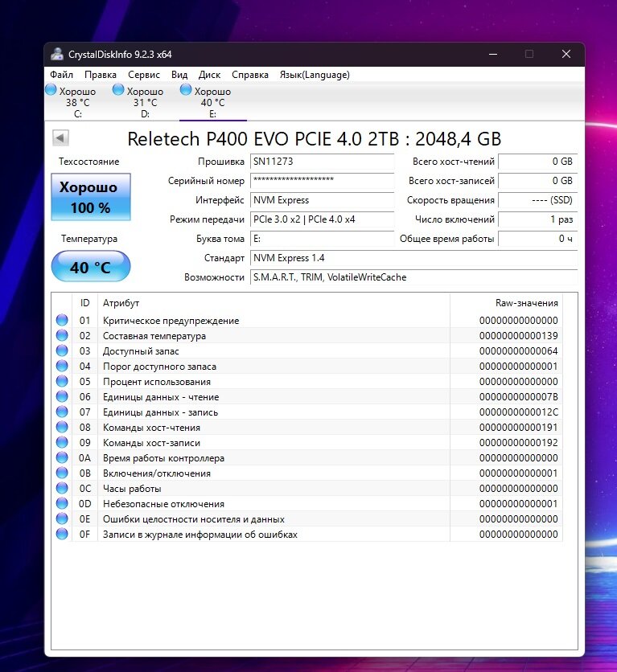Select row Критическое предупреждение
This screenshot has width=617, height=672.
pos(307,320)
